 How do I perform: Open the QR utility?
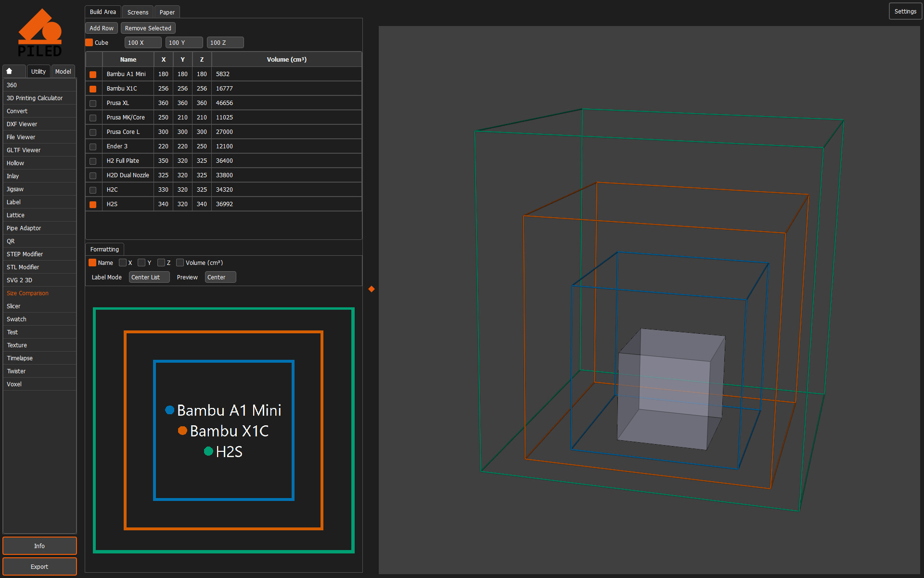(39, 241)
